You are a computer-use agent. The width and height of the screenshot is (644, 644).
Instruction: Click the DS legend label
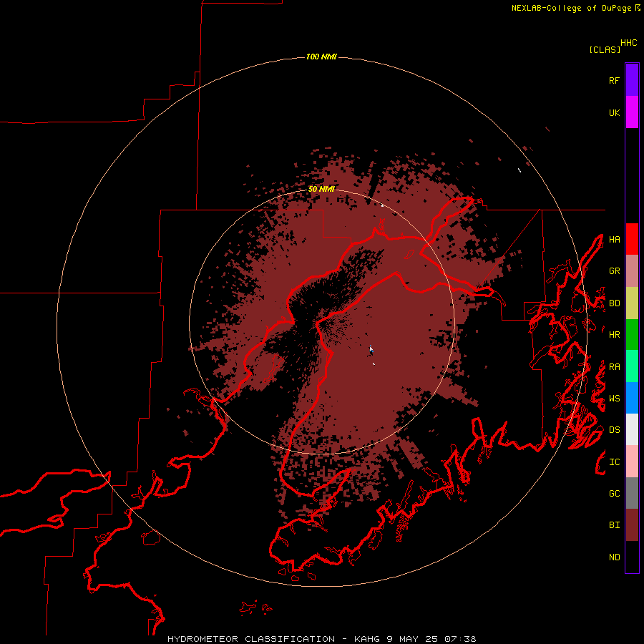614,430
